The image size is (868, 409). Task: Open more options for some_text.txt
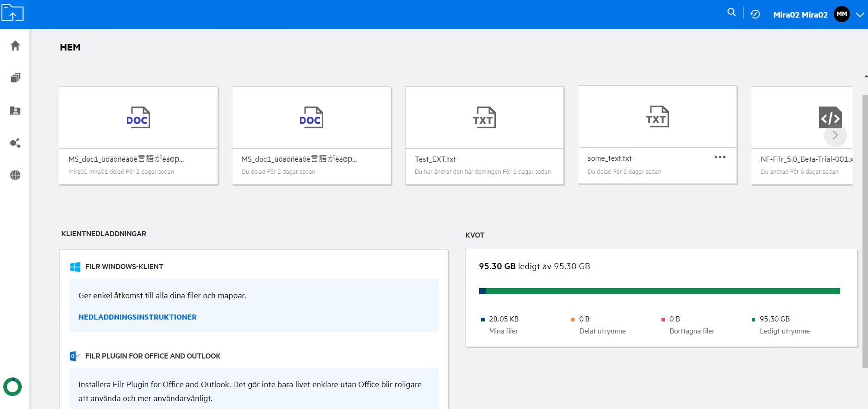click(719, 157)
